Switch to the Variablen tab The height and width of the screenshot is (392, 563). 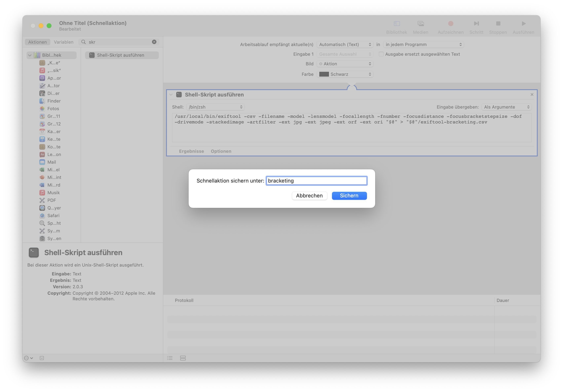pyautogui.click(x=64, y=42)
